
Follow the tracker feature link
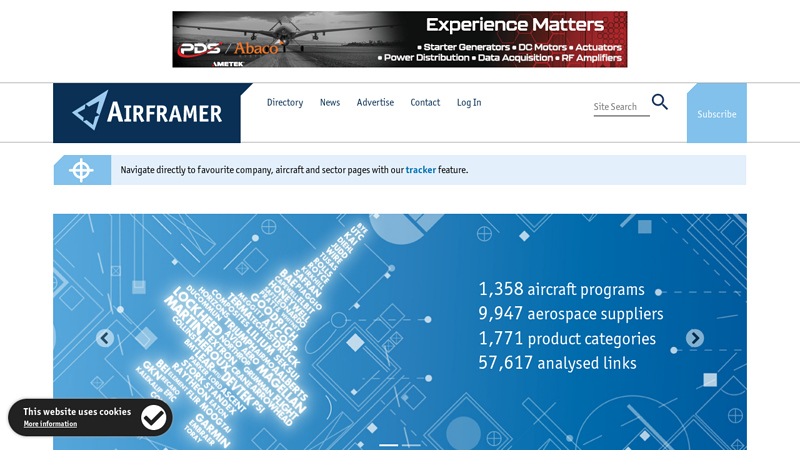pyautogui.click(x=420, y=170)
